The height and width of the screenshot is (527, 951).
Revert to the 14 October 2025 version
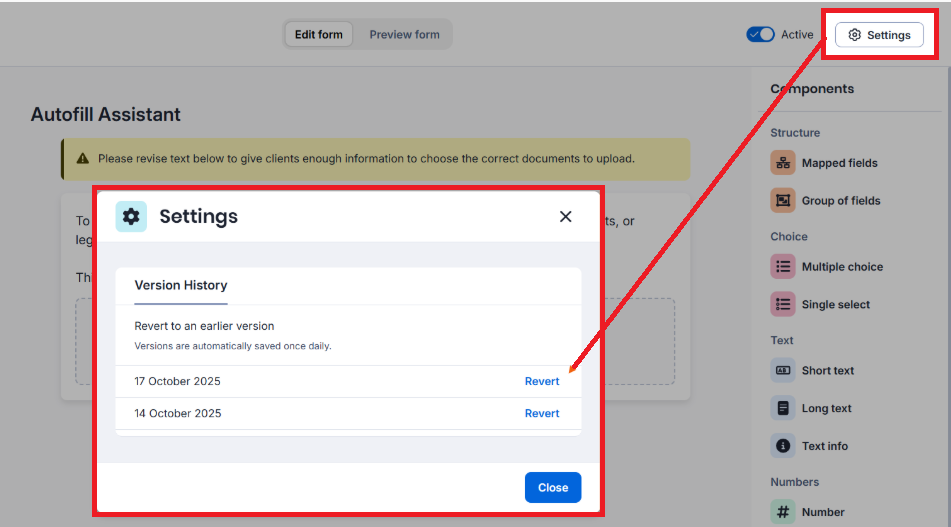(542, 413)
